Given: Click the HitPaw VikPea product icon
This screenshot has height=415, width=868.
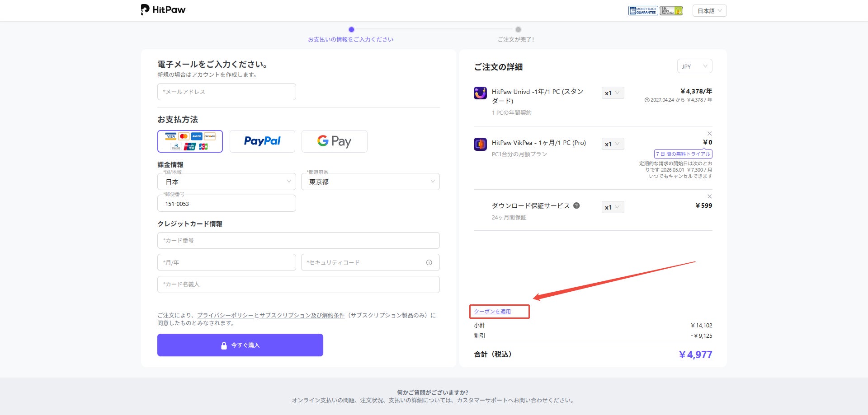Looking at the screenshot, I should click(x=480, y=144).
